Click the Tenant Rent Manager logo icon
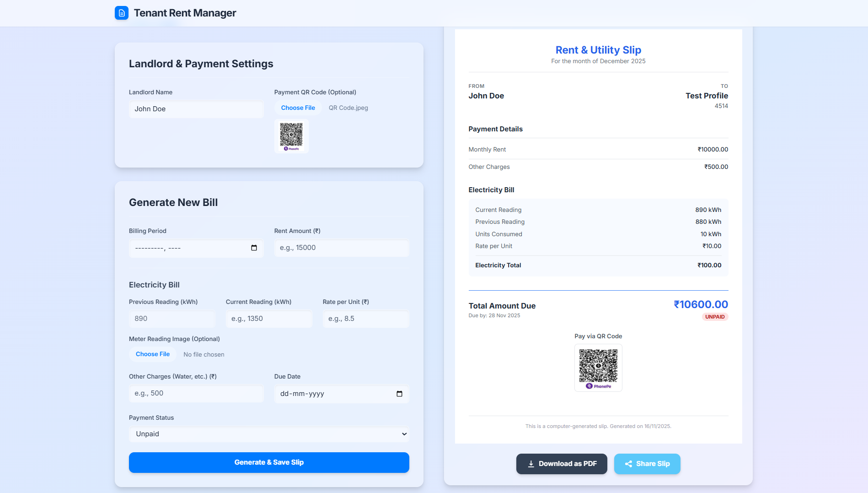 (x=121, y=13)
